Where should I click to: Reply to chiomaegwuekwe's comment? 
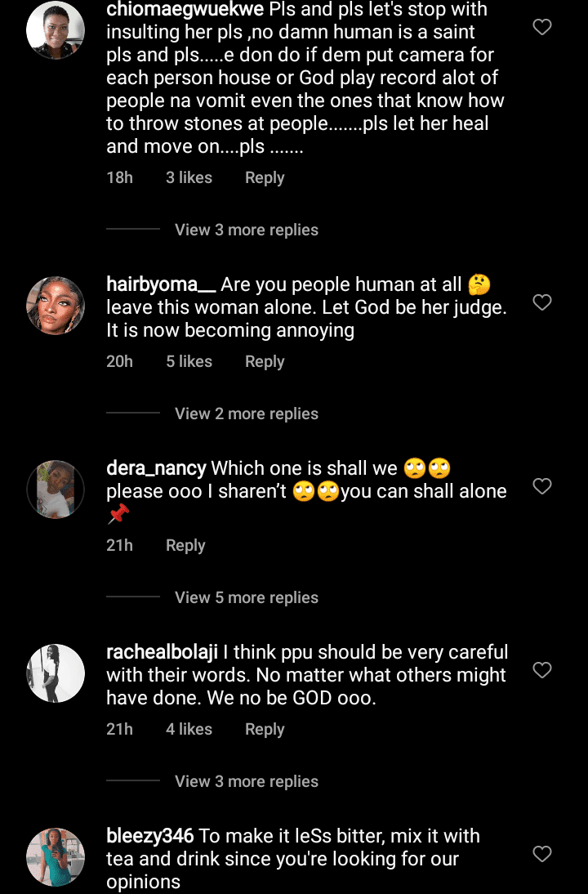pyautogui.click(x=265, y=177)
